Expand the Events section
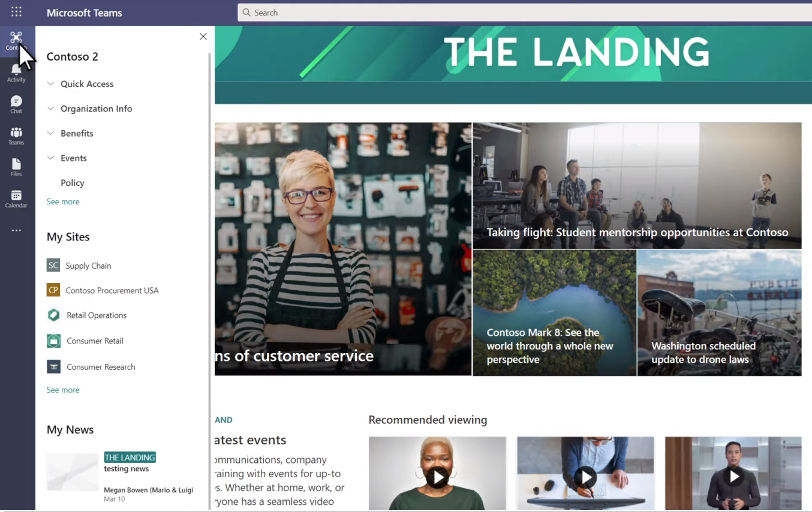The height and width of the screenshot is (512, 812). pos(50,158)
